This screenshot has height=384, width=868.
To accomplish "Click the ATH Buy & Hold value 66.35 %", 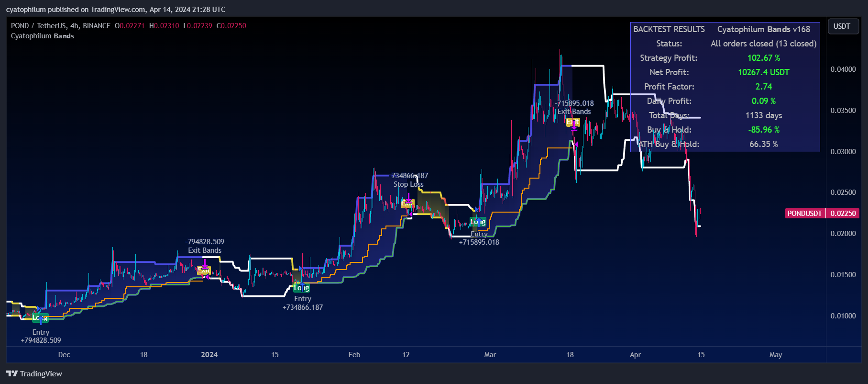I will coord(764,144).
